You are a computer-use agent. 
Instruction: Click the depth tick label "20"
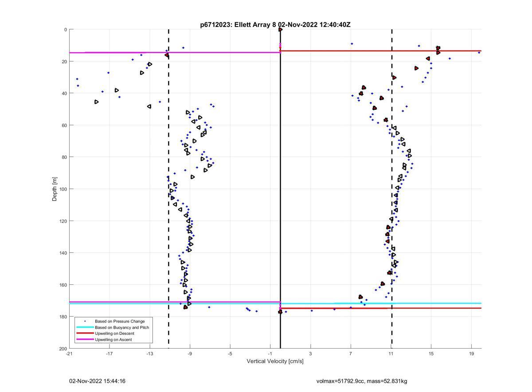pyautogui.click(x=64, y=62)
